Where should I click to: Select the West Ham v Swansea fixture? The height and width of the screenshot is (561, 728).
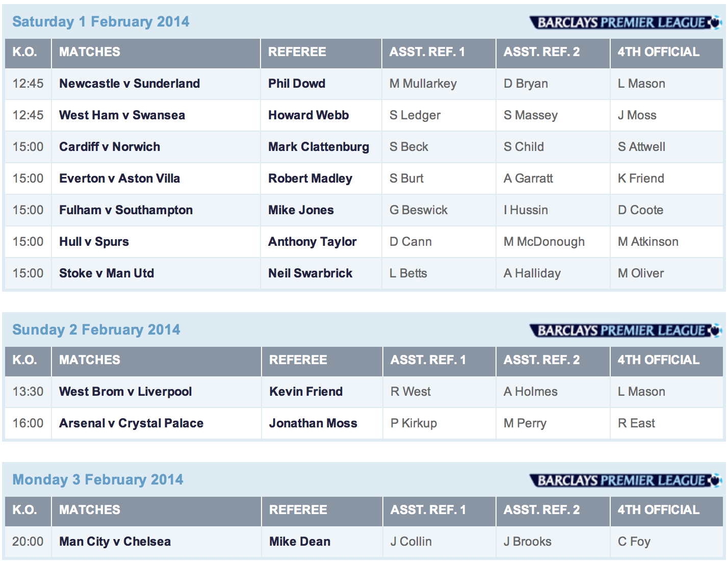122,115
